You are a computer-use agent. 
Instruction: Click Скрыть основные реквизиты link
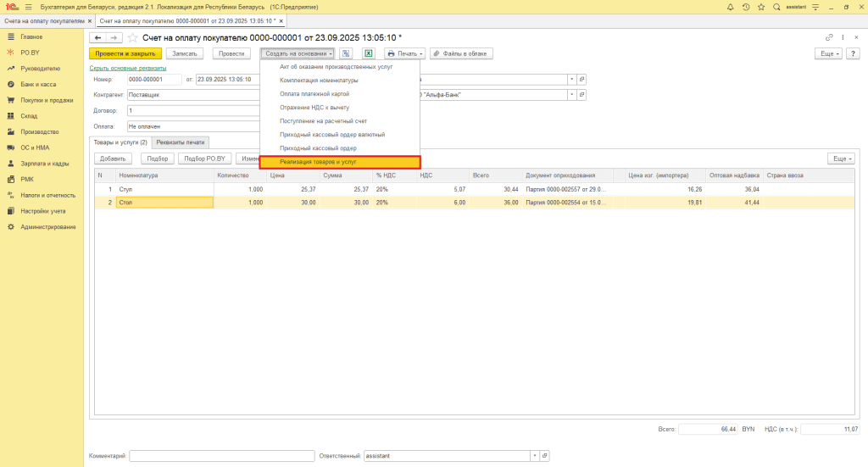[x=127, y=68]
